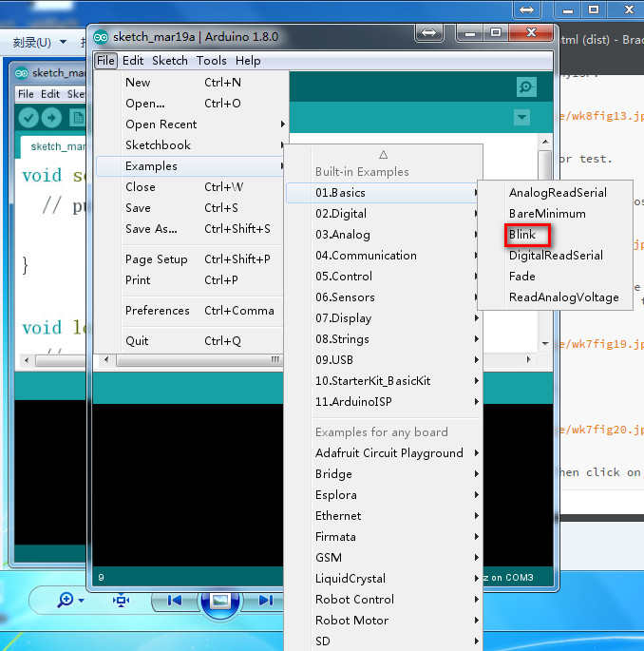The width and height of the screenshot is (644, 651).
Task: Open the tab dropdown arrow in Arduino toolbar
Action: pyautogui.click(x=521, y=118)
